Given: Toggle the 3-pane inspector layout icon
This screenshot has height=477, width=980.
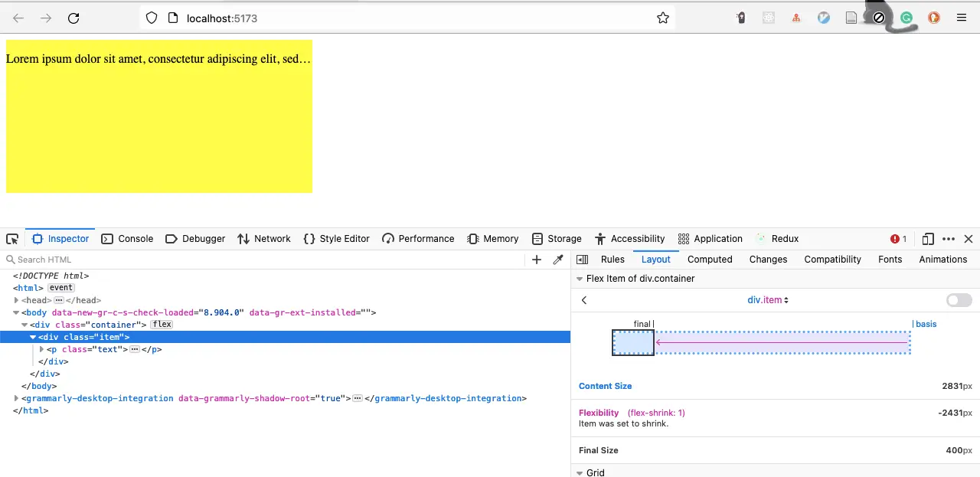Looking at the screenshot, I should 582,260.
